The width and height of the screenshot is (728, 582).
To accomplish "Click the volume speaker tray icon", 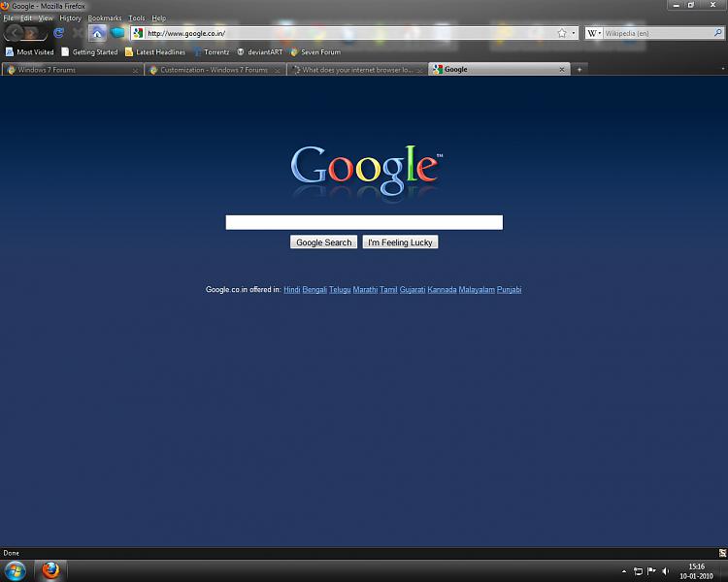I will [x=666, y=571].
